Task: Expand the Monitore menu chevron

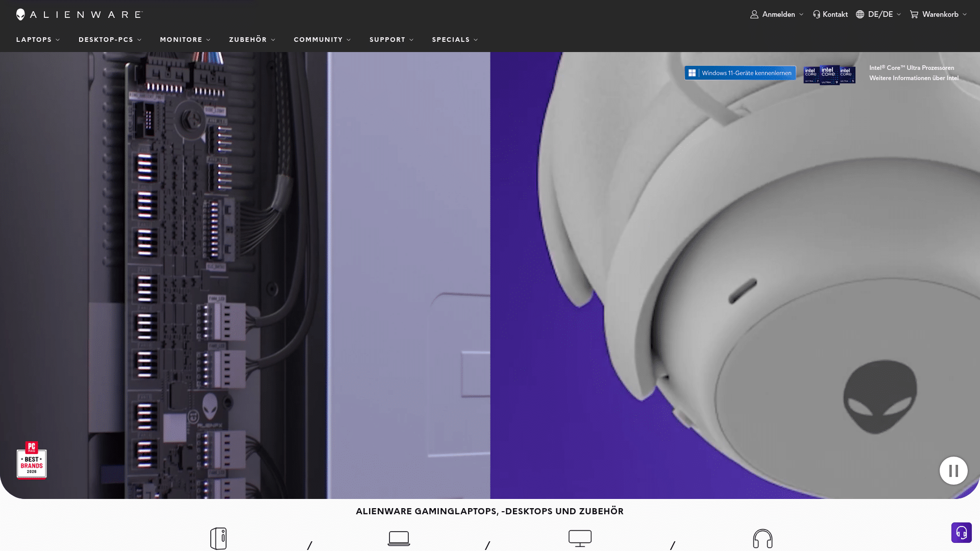Action: point(208,40)
